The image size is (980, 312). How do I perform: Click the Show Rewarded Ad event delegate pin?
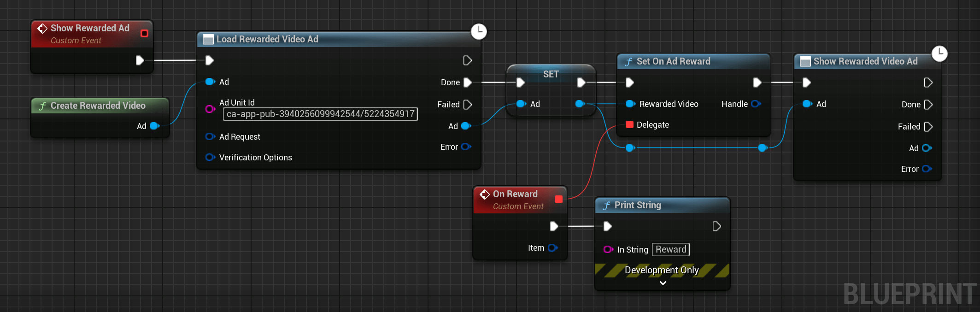pos(144,33)
